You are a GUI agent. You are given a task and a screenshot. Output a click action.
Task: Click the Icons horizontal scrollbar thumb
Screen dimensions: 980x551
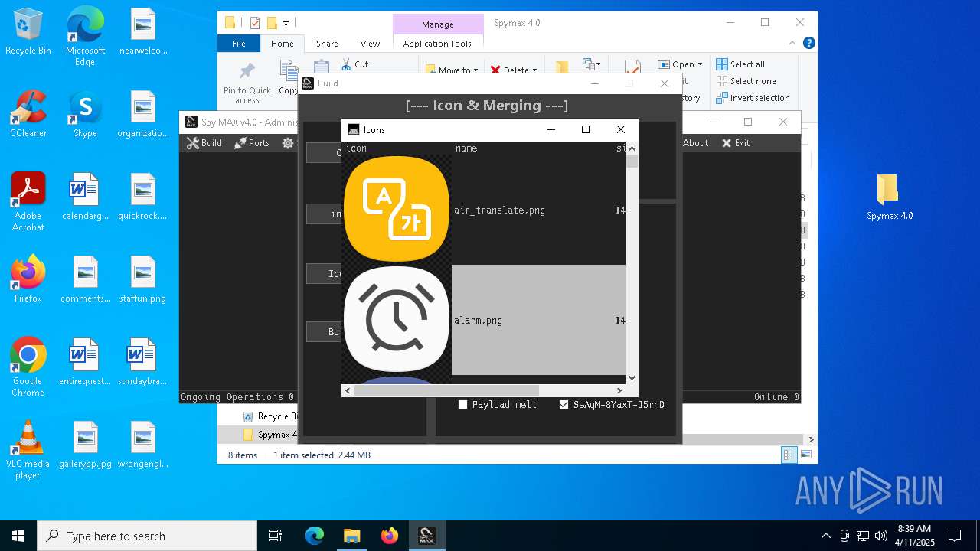tap(446, 390)
